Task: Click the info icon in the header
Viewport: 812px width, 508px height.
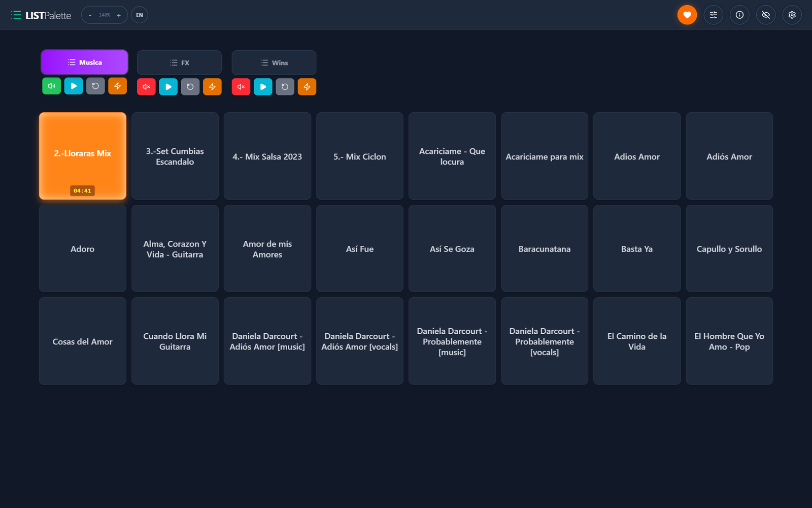Action: click(739, 15)
